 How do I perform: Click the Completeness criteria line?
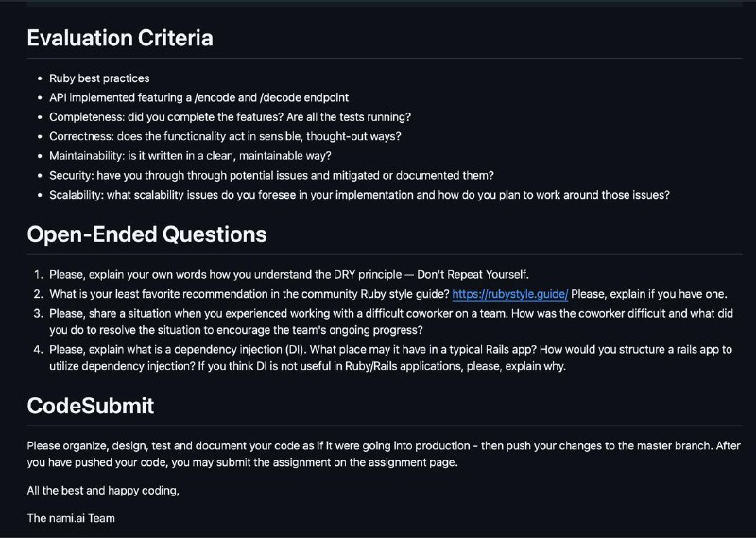230,117
